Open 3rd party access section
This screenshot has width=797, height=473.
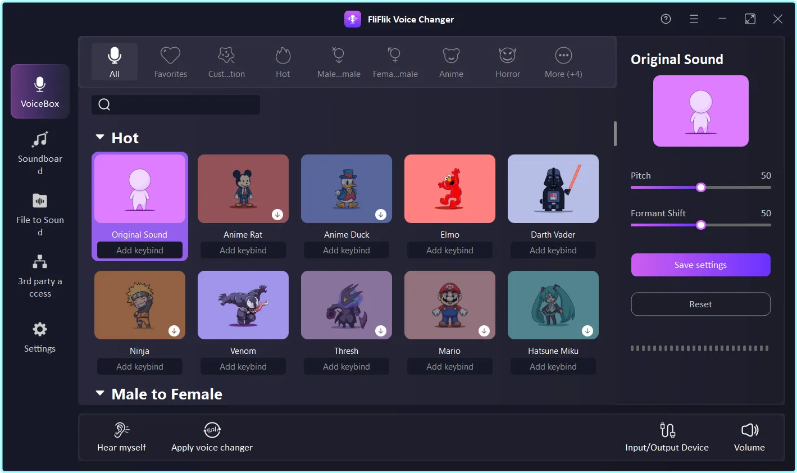pos(40,275)
